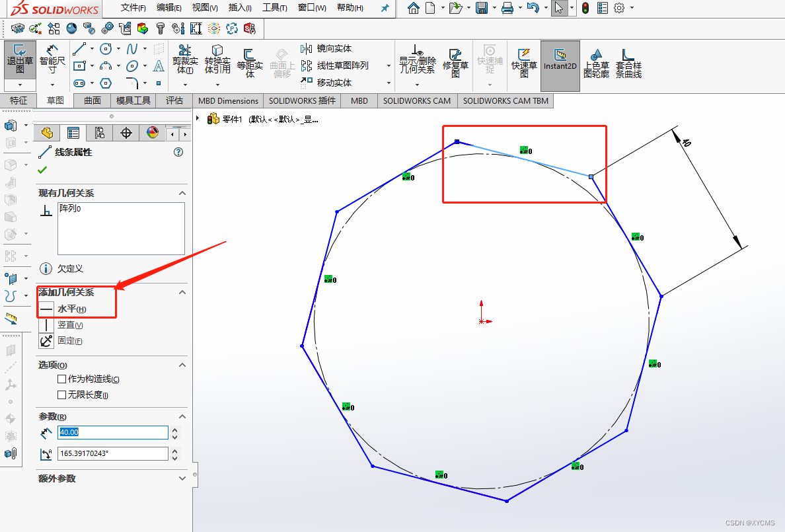
Task: Add the 竖直(V) vertical relation
Action: pyautogui.click(x=61, y=325)
